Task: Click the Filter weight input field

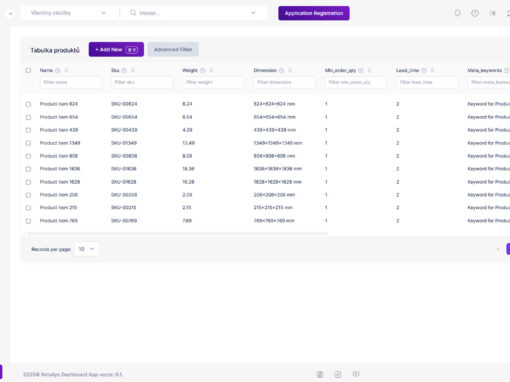Action: coord(213,82)
